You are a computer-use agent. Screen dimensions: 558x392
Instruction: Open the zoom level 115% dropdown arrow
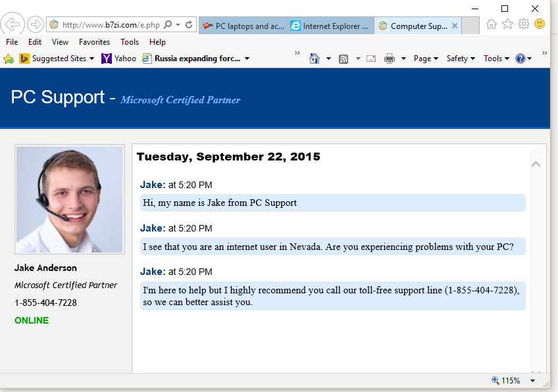[x=532, y=381]
